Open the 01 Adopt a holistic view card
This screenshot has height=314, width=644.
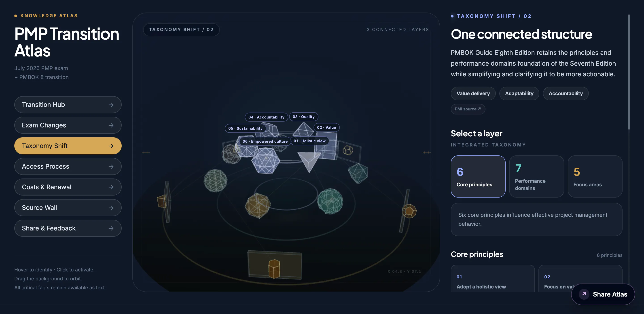pyautogui.click(x=492, y=278)
